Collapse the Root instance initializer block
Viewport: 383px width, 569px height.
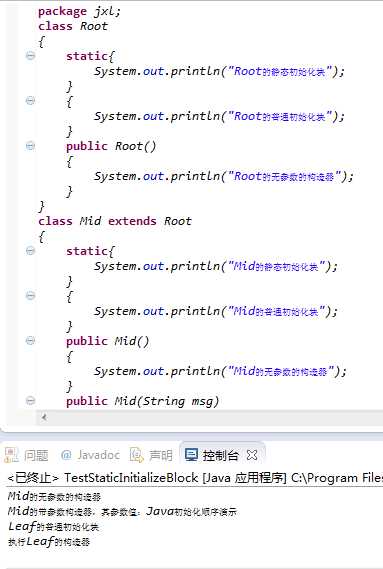click(30, 101)
